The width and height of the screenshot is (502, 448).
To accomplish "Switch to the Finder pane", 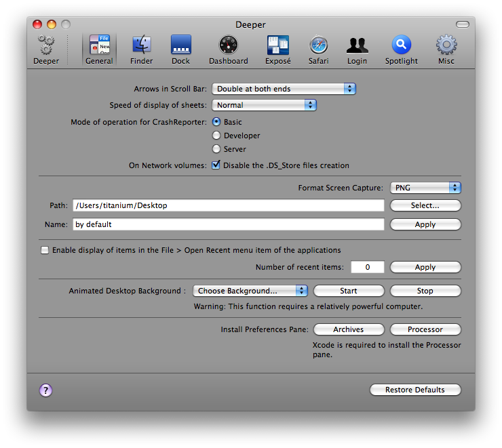I will (142, 50).
